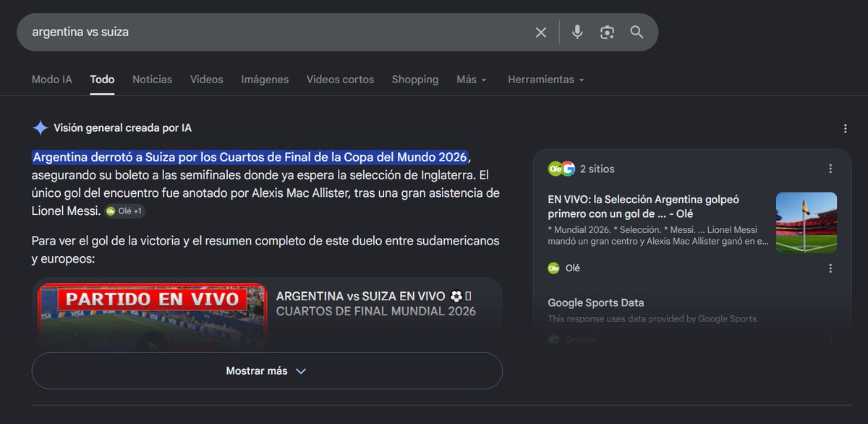The image size is (868, 424).
Task: Open AI overview three-dot options menu
Action: point(845,129)
